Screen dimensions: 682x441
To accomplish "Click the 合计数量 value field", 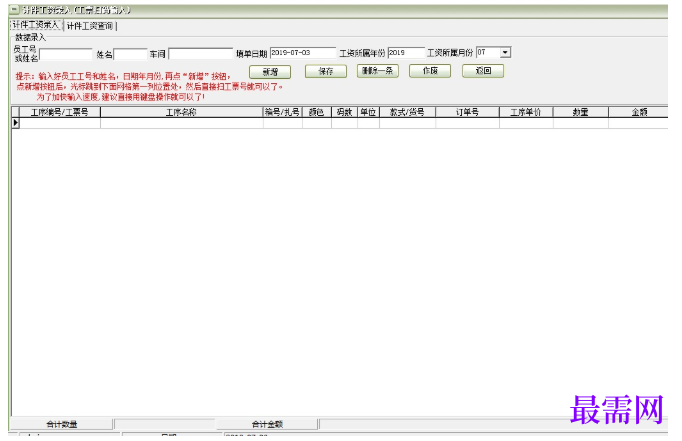I will point(164,424).
